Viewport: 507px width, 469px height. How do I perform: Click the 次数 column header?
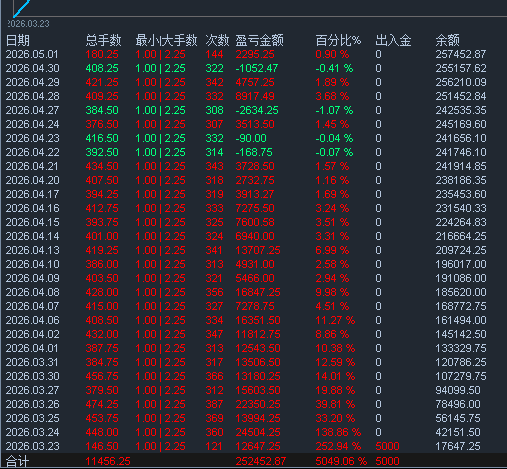tap(217, 41)
